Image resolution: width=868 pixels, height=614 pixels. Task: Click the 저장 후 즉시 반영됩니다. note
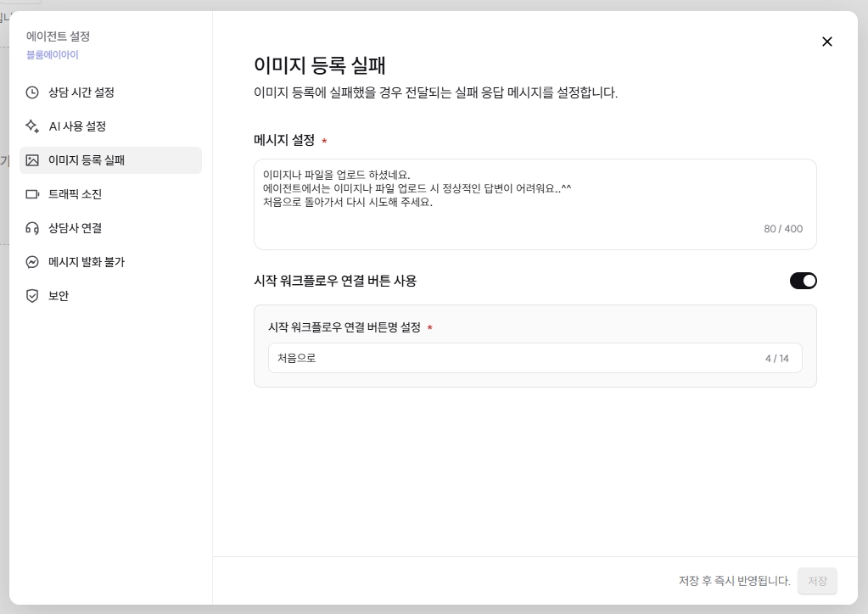click(734, 581)
